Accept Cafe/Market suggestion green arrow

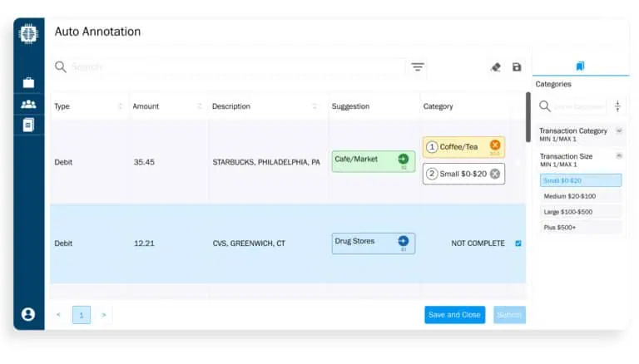(x=403, y=159)
